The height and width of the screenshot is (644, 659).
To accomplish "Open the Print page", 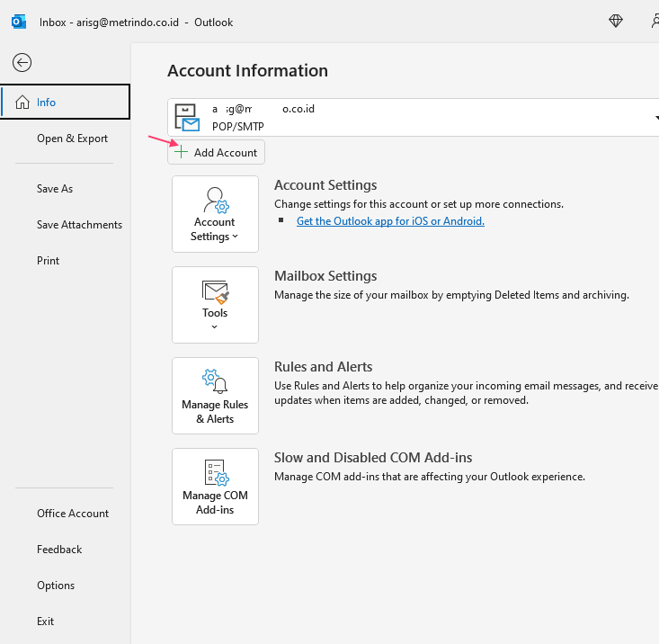I will coord(48,261).
